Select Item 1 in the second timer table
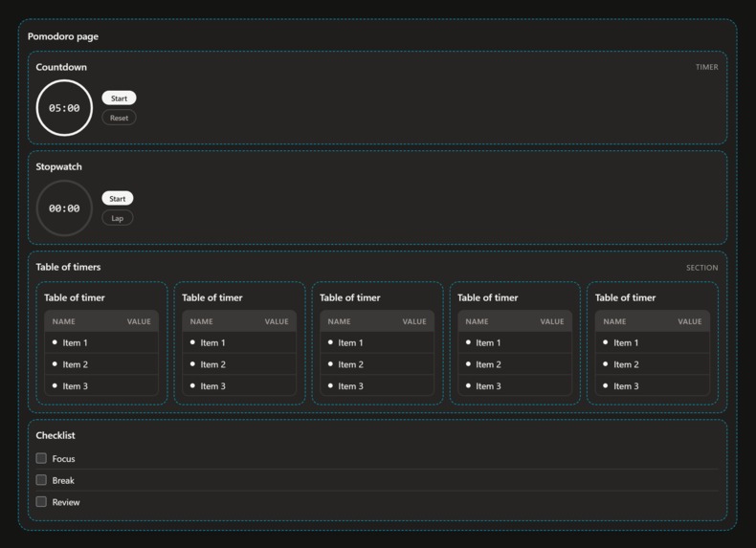 click(239, 342)
